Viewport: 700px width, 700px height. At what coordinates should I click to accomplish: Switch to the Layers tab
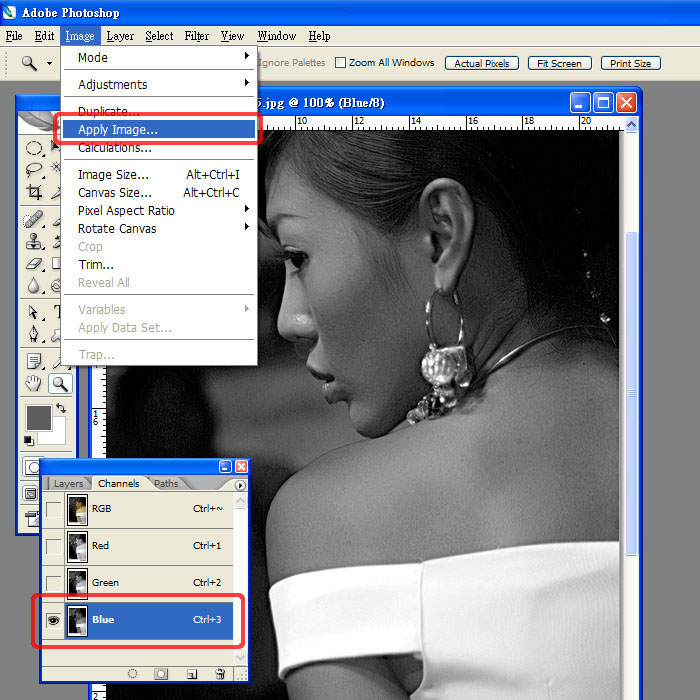pyautogui.click(x=68, y=484)
